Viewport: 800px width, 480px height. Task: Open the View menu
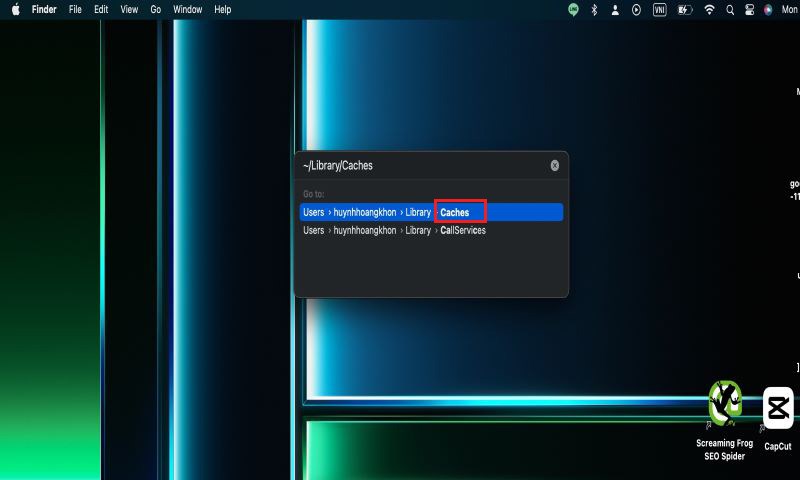tap(129, 9)
